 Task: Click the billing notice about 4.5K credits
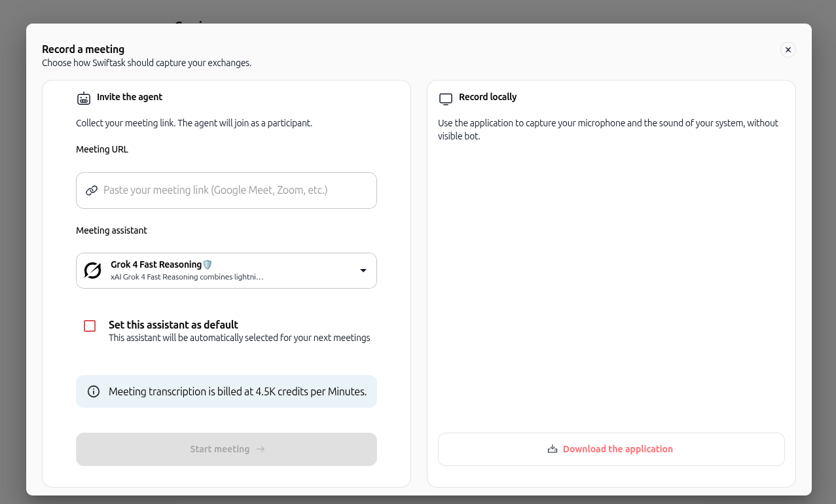tap(227, 391)
